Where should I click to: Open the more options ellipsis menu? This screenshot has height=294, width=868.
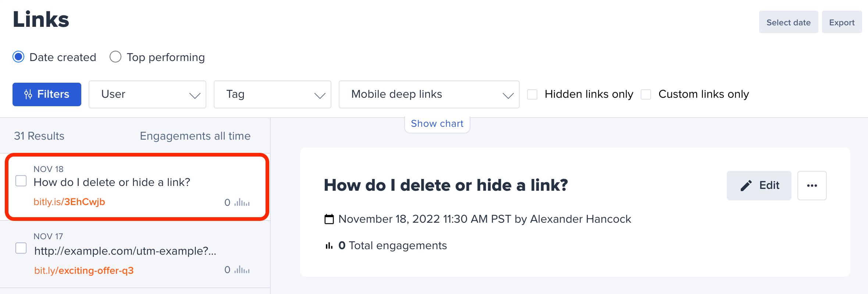[812, 186]
